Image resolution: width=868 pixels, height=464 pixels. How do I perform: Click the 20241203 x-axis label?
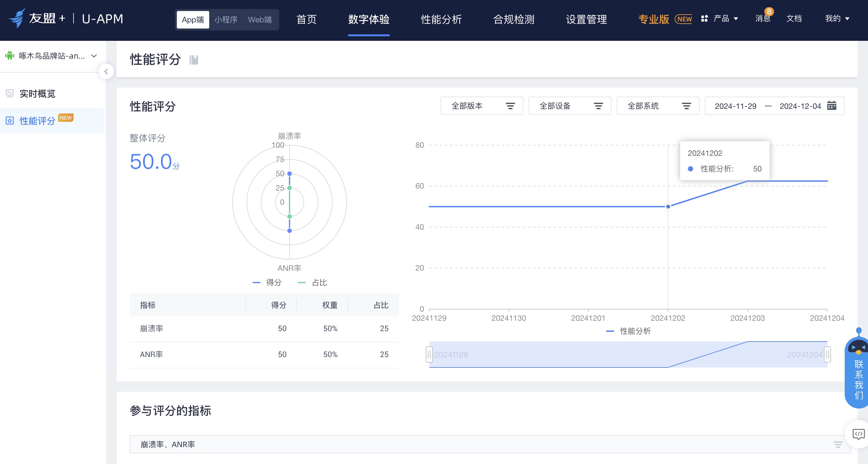[748, 318]
